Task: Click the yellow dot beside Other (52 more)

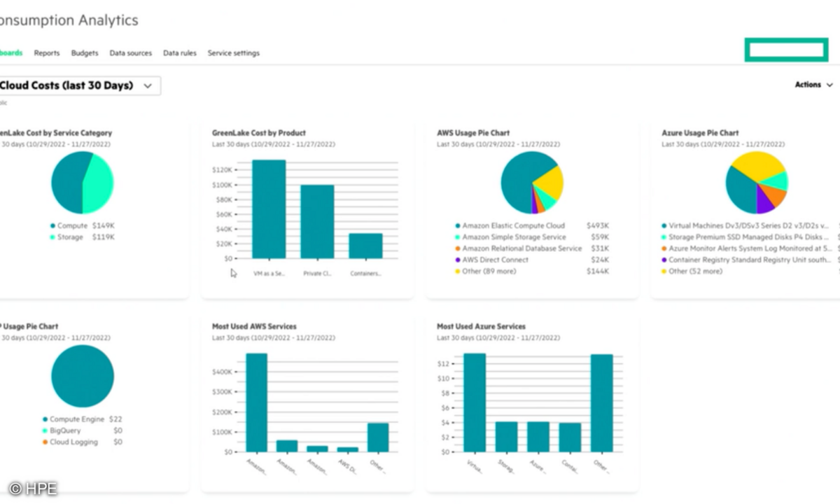Action: (x=664, y=271)
